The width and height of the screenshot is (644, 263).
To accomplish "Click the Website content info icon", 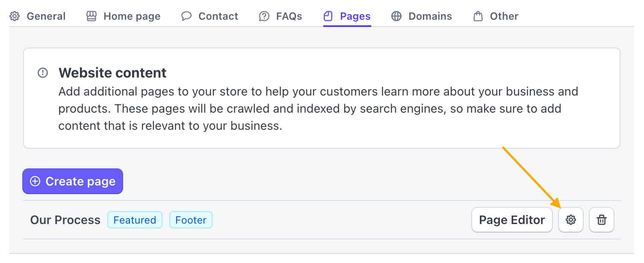I will (x=43, y=73).
